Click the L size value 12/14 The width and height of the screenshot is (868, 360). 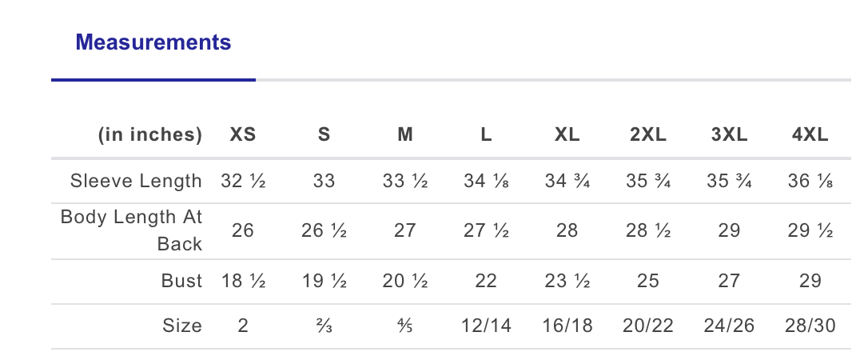click(486, 326)
